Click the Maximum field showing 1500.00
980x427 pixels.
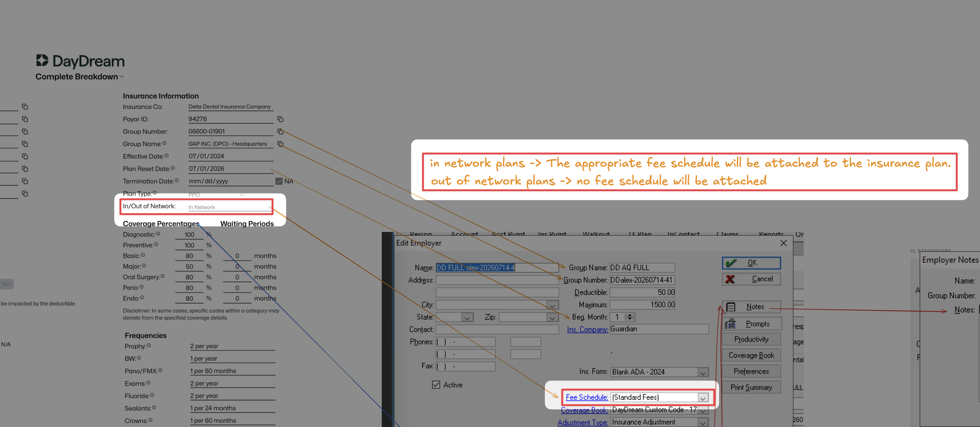tap(642, 305)
